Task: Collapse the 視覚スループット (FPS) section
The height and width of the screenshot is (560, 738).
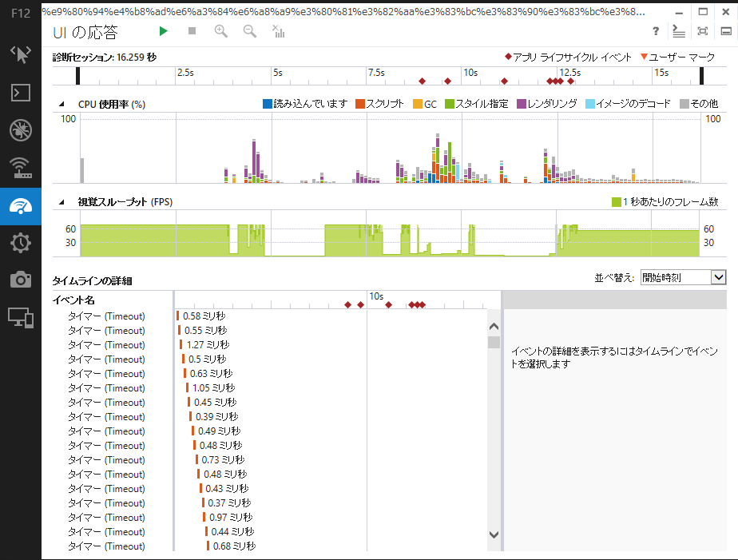Action: click(x=61, y=202)
